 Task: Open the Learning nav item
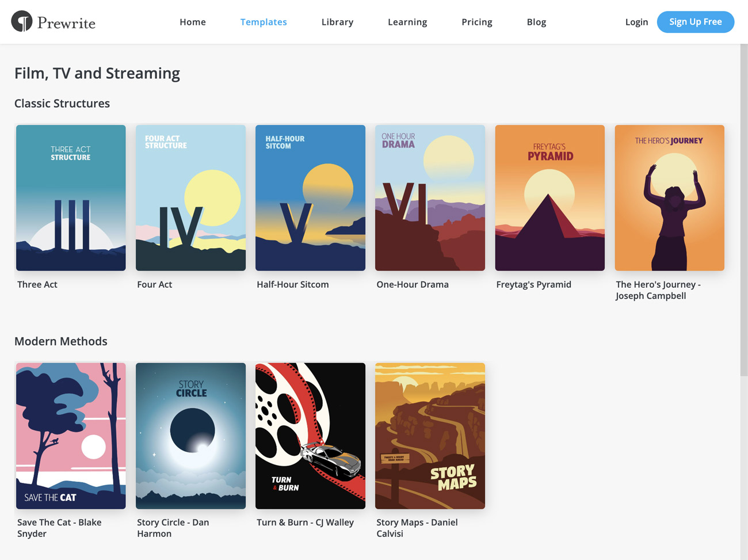point(407,22)
